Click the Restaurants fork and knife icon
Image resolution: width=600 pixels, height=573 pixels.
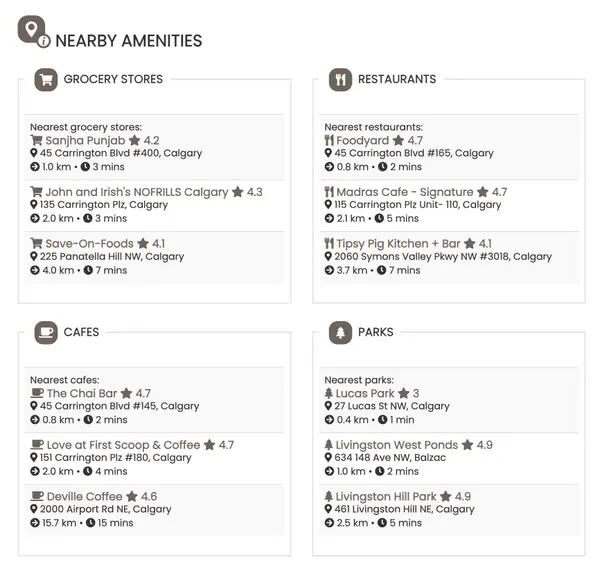[340, 79]
